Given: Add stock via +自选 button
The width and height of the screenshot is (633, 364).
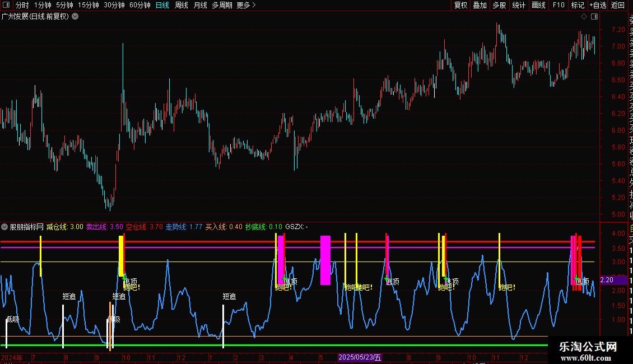Looking at the screenshot, I should (x=597, y=5).
